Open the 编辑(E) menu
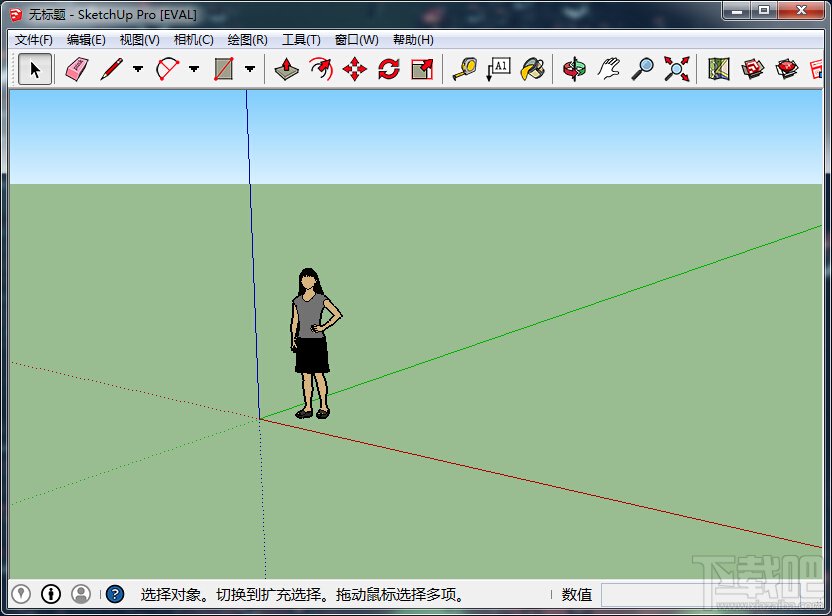This screenshot has width=832, height=616. (x=86, y=40)
